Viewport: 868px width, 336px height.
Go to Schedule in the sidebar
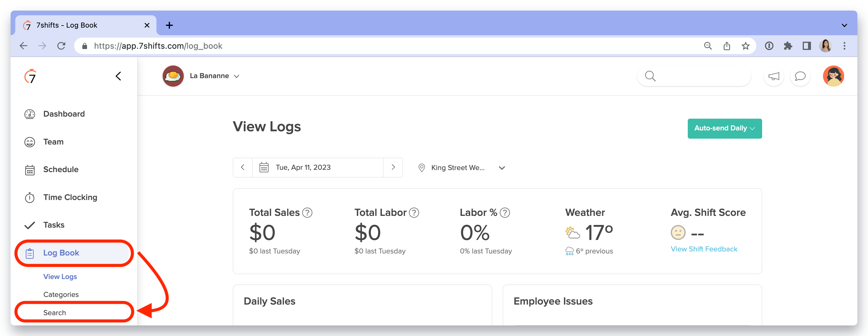61,169
